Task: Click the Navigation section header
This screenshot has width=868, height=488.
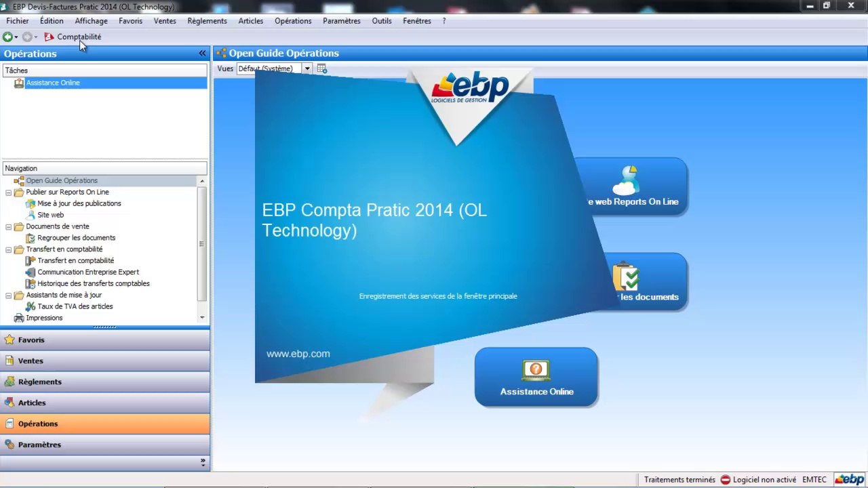Action: coord(105,169)
